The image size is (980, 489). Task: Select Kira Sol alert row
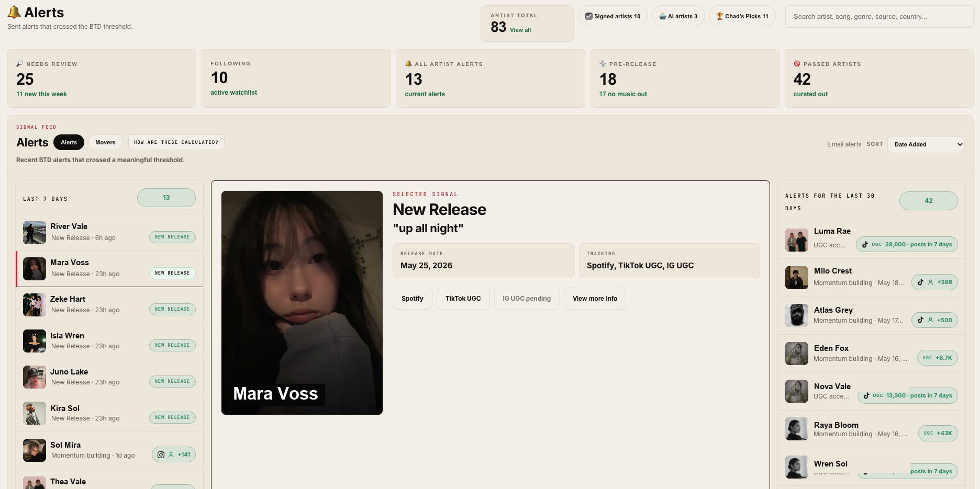click(x=109, y=413)
